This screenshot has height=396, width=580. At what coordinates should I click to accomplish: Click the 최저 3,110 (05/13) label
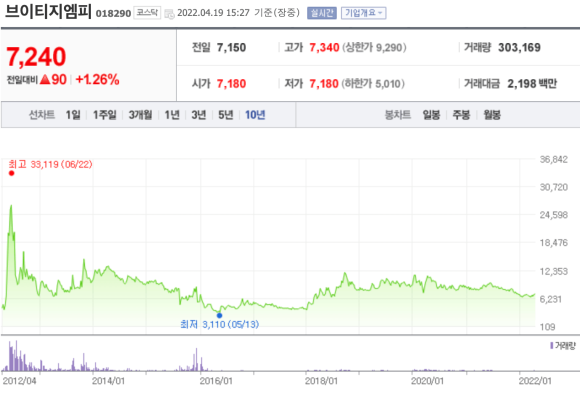pyautogui.click(x=220, y=325)
